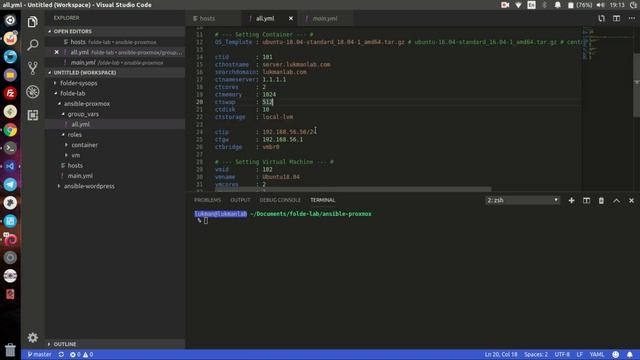Collapse the ansible-proxmox folder

click(x=87, y=104)
